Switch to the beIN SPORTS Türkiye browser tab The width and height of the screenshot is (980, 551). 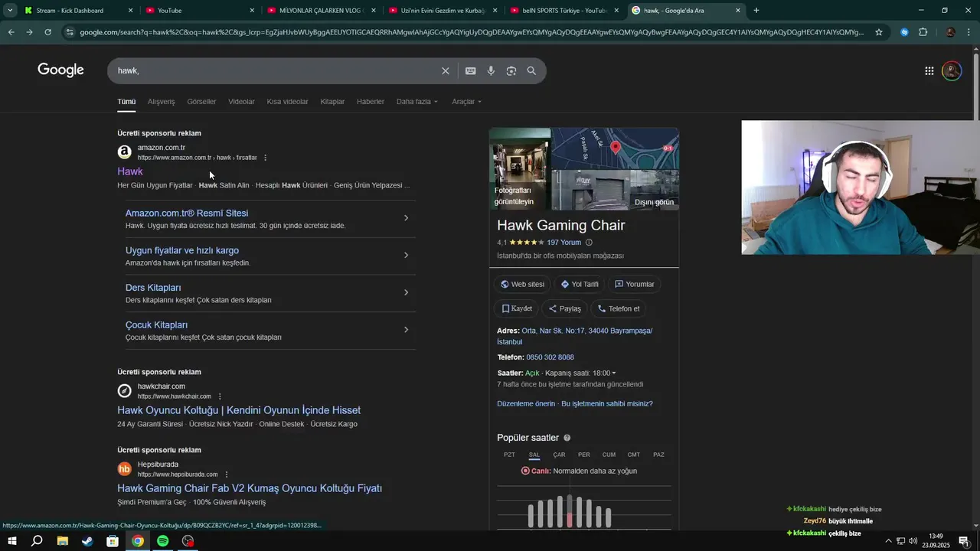(564, 11)
